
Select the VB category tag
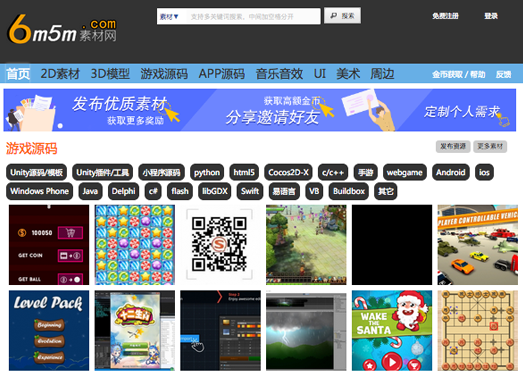[314, 191]
